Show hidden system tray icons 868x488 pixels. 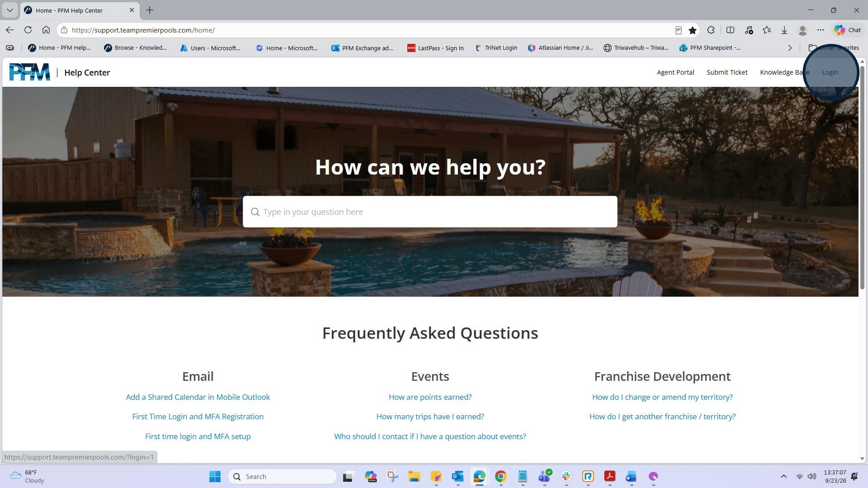(784, 476)
